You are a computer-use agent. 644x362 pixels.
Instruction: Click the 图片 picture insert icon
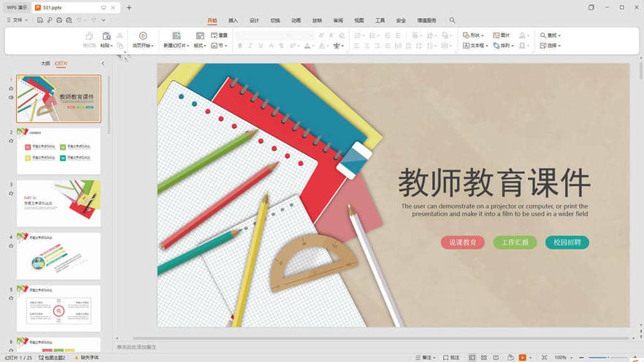502,34
